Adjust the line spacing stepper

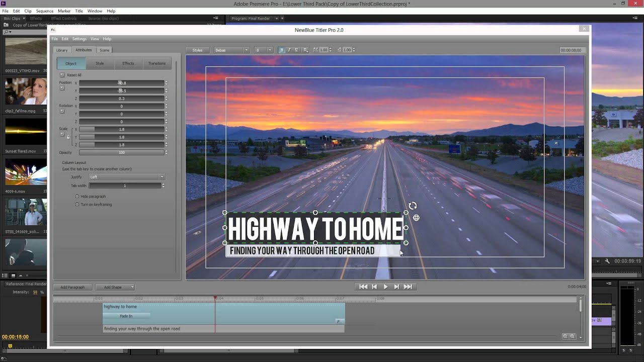point(354,50)
